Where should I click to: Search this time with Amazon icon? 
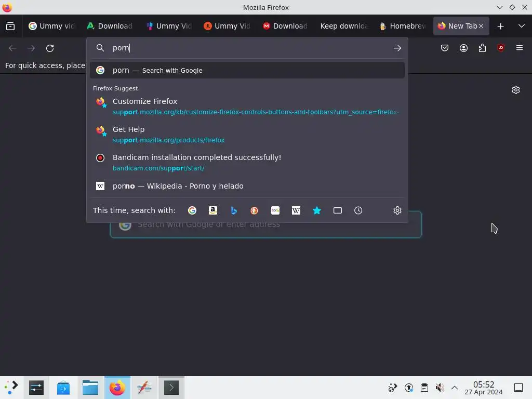pyautogui.click(x=212, y=210)
